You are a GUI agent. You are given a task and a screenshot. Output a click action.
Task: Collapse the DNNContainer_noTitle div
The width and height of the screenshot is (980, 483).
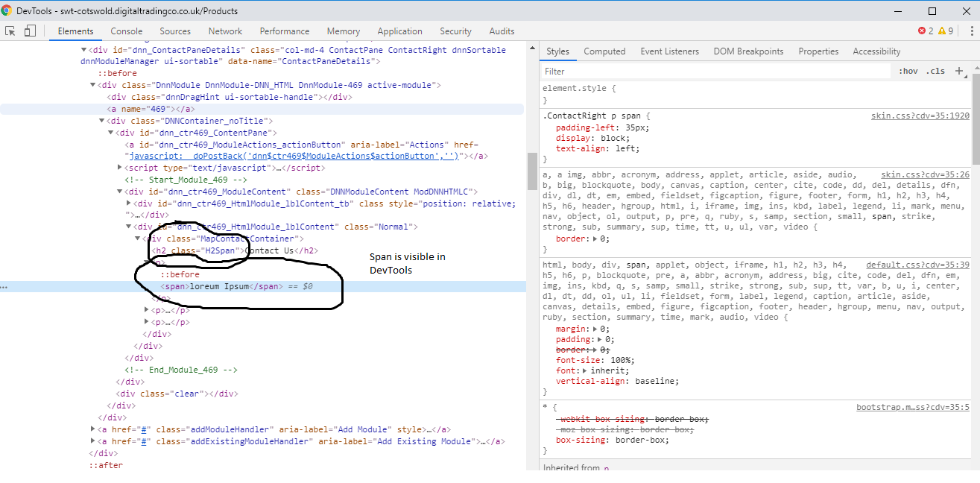click(101, 121)
